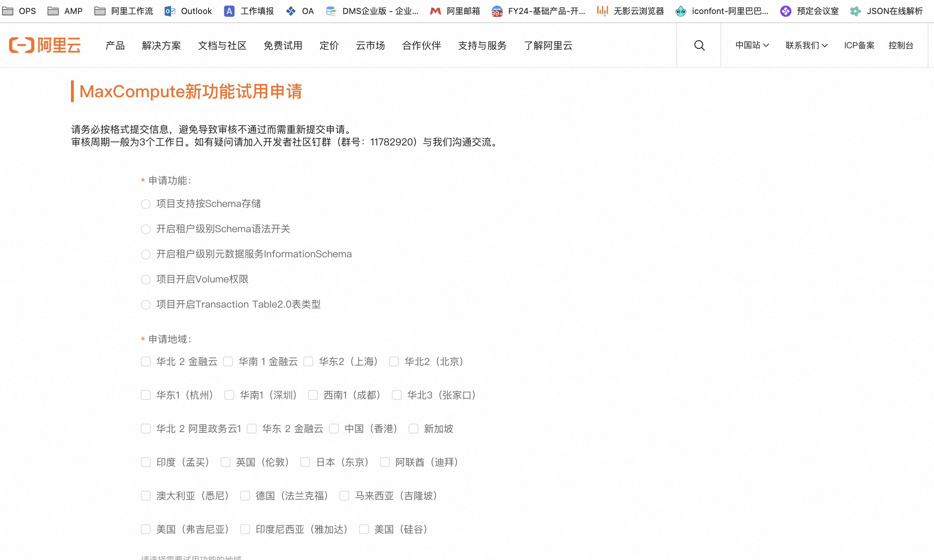Click the 无影云浏览器 bookmark icon
The height and width of the screenshot is (560, 934).
tap(602, 11)
